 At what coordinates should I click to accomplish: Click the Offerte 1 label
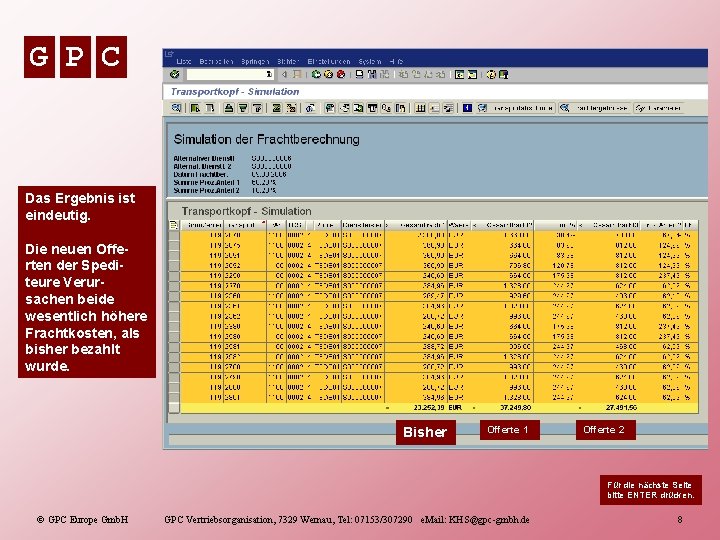tap(509, 430)
